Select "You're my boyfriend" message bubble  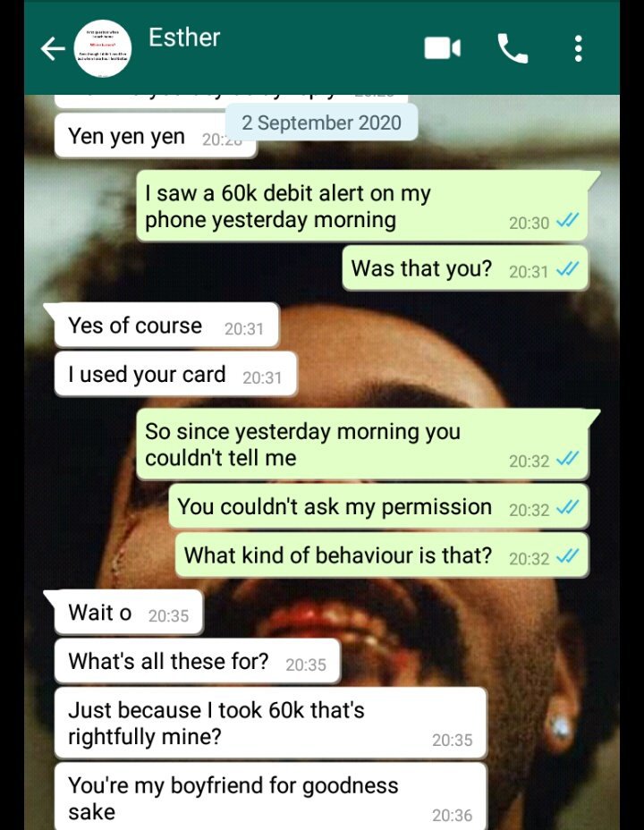[270, 797]
